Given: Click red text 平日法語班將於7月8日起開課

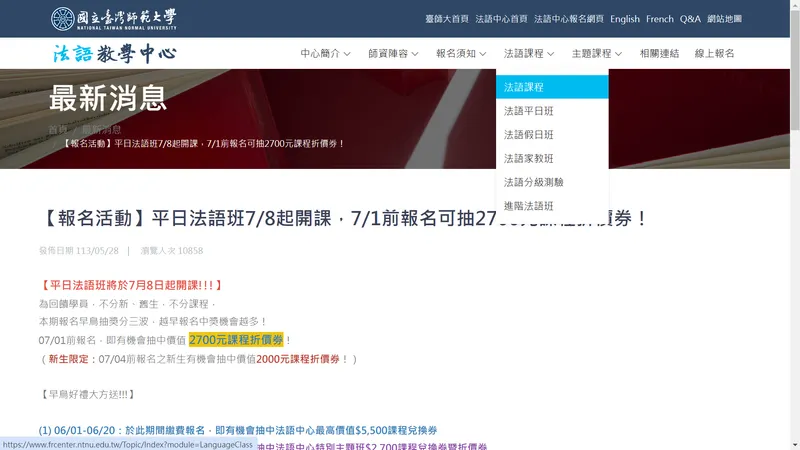Looking at the screenshot, I should (x=131, y=285).
